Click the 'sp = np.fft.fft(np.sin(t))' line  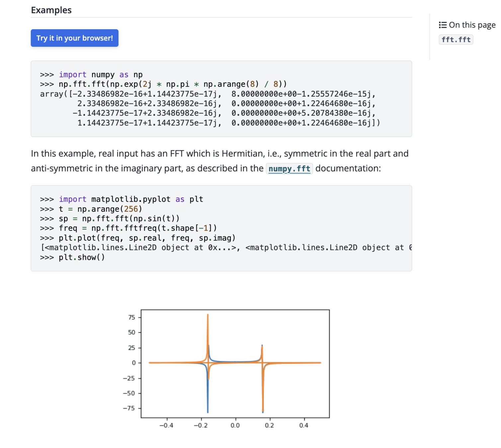110,219
